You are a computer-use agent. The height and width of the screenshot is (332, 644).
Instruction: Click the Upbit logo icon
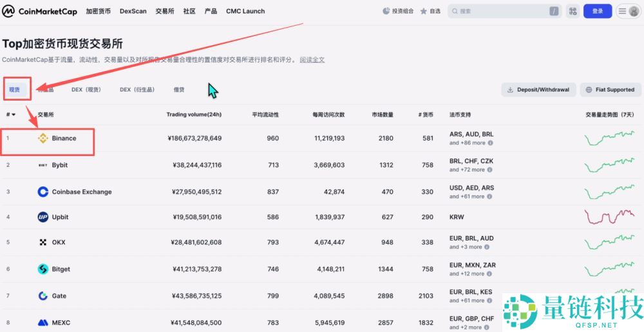(43, 217)
